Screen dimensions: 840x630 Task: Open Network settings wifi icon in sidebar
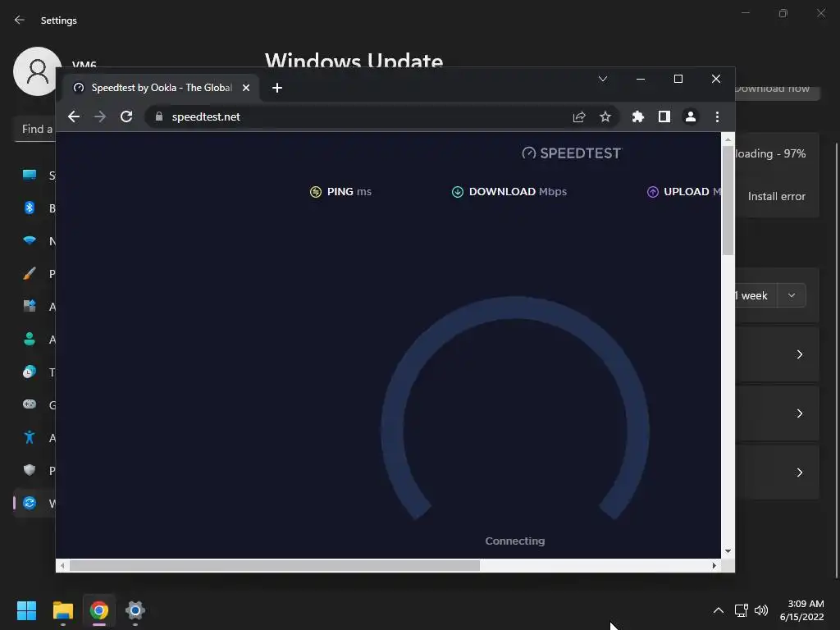30,240
